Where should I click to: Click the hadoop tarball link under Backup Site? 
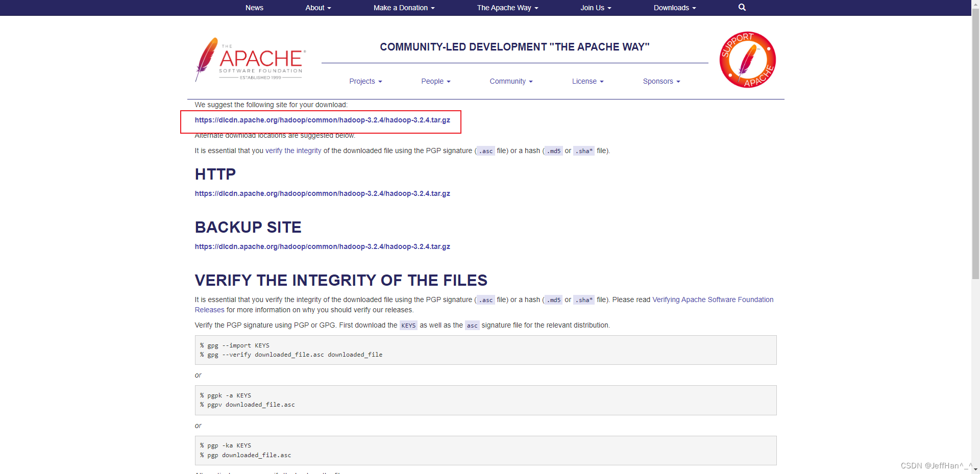(x=322, y=246)
